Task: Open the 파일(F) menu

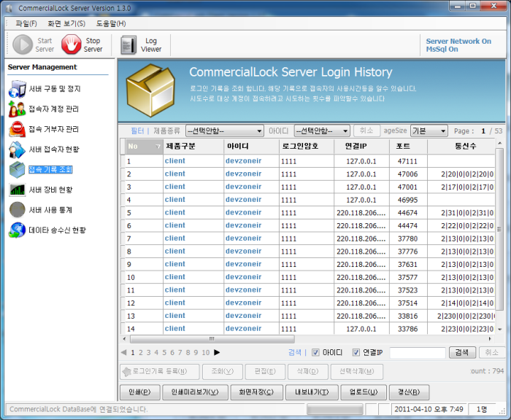Action: click(26, 23)
